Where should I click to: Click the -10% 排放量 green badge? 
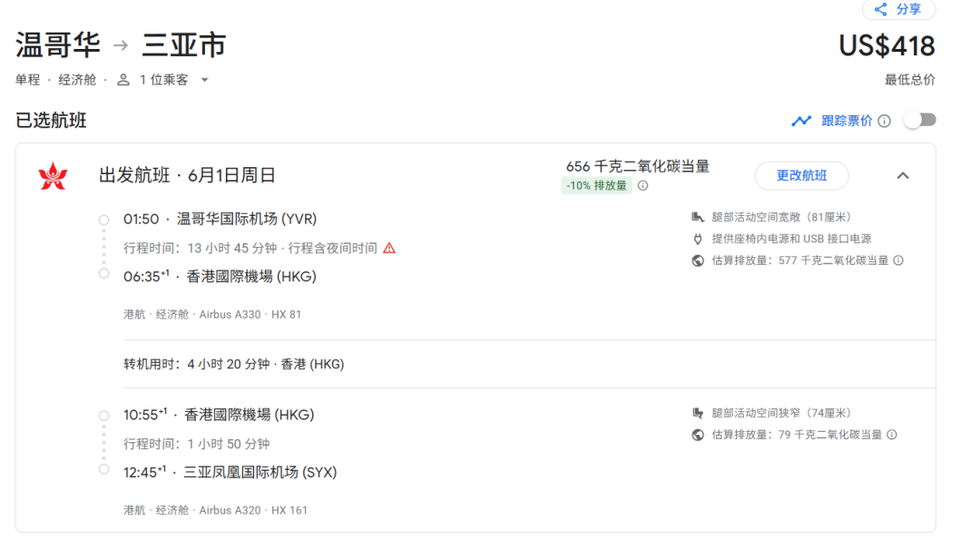(x=596, y=186)
